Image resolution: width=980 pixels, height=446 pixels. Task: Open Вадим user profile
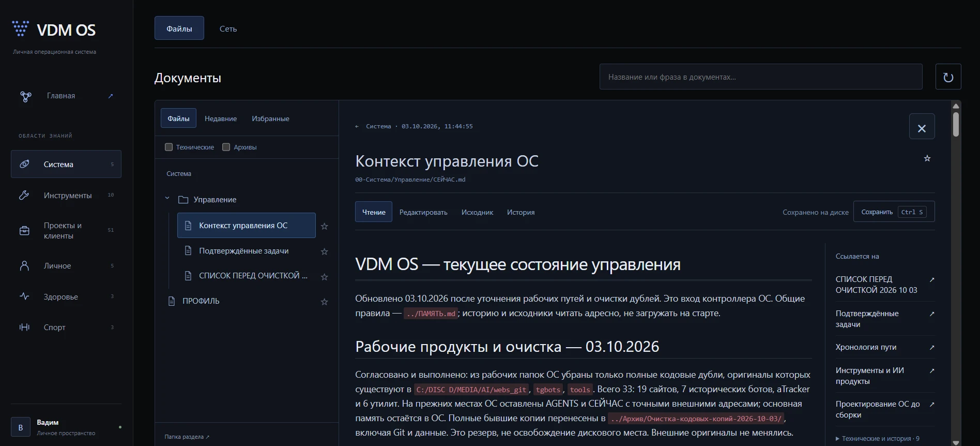point(66,427)
